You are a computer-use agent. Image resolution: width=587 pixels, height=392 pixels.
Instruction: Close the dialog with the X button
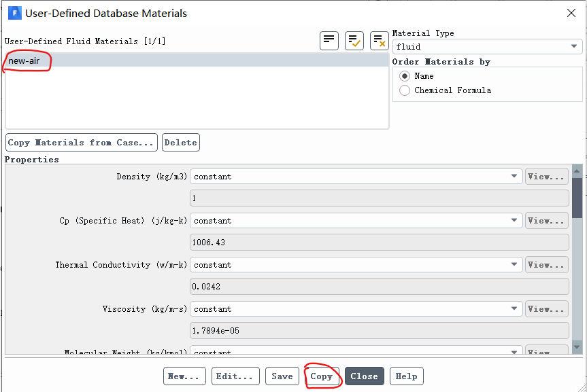click(x=571, y=13)
